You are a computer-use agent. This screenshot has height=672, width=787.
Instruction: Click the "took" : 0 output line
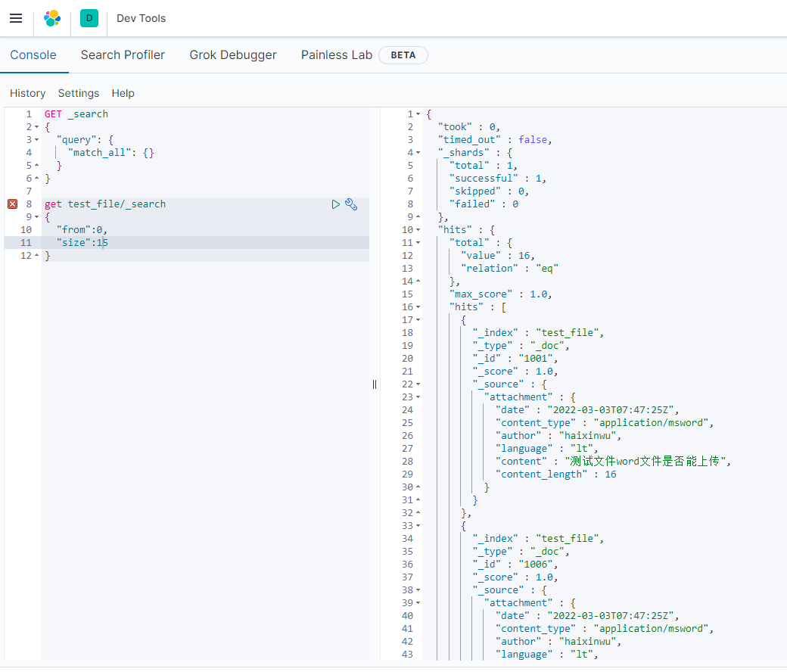tap(468, 127)
